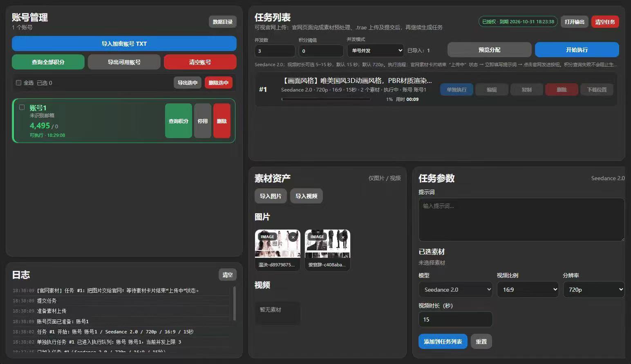The width and height of the screenshot is (631, 364).
Task: Click the 日志 panel scrollbar
Action: (x=234, y=304)
